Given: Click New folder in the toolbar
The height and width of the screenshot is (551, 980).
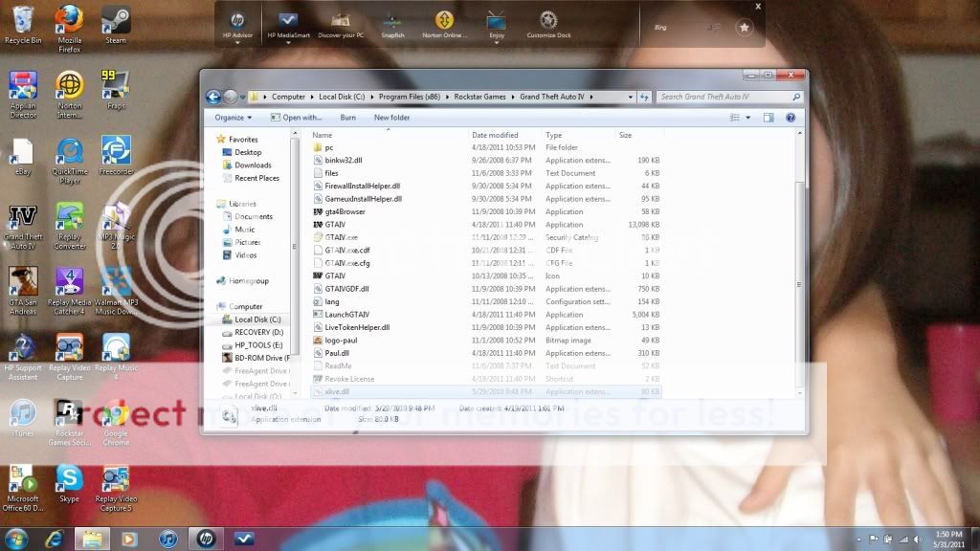Looking at the screenshot, I should pyautogui.click(x=391, y=118).
